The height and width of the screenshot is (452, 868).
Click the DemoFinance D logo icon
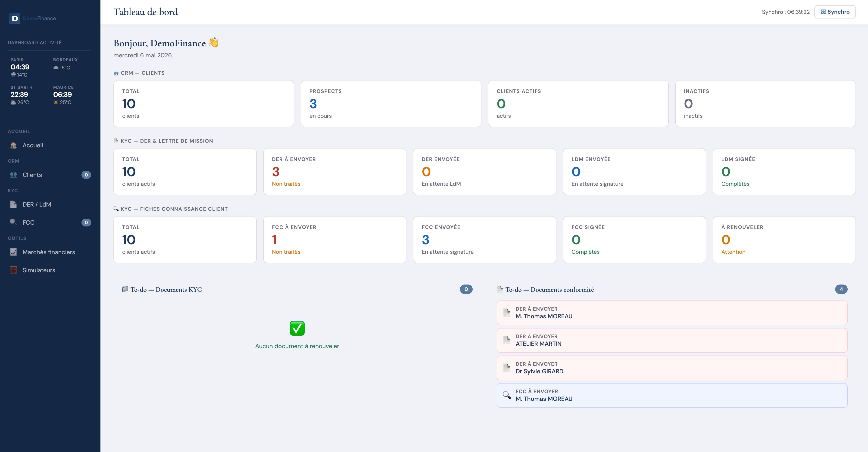pos(15,19)
